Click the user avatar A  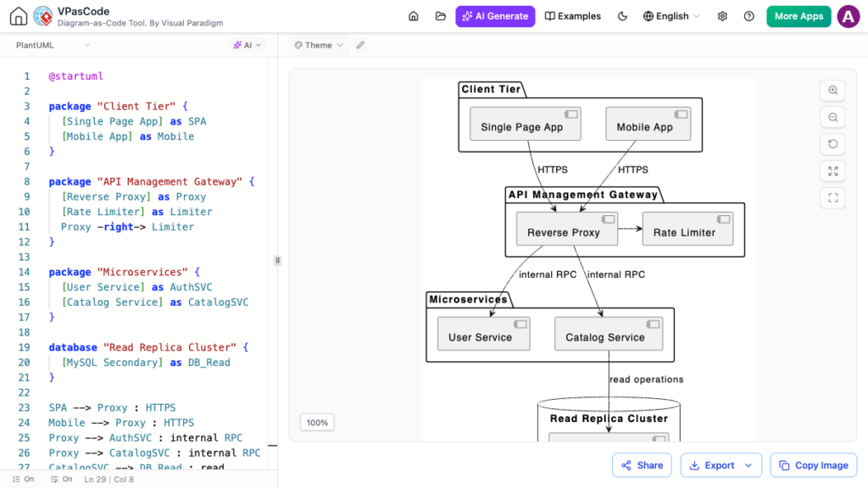[848, 16]
